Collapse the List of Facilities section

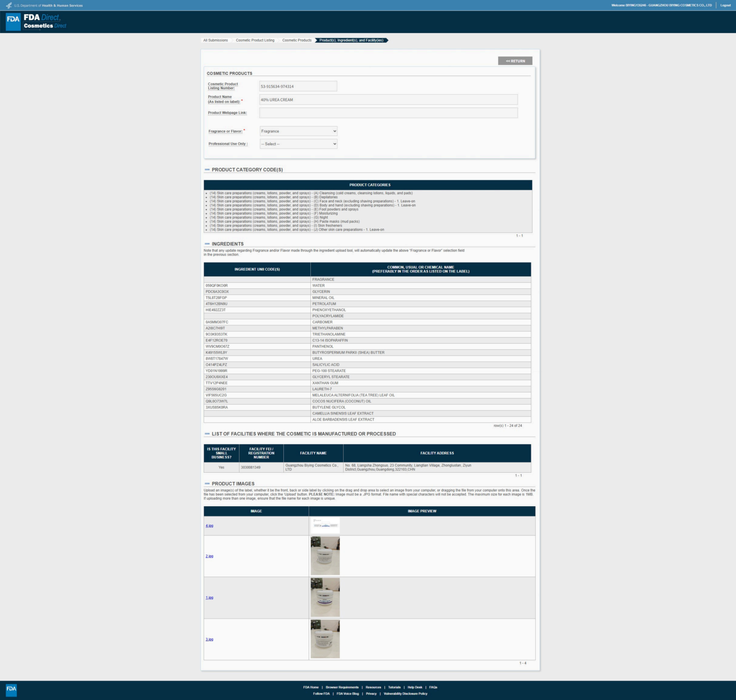click(207, 434)
